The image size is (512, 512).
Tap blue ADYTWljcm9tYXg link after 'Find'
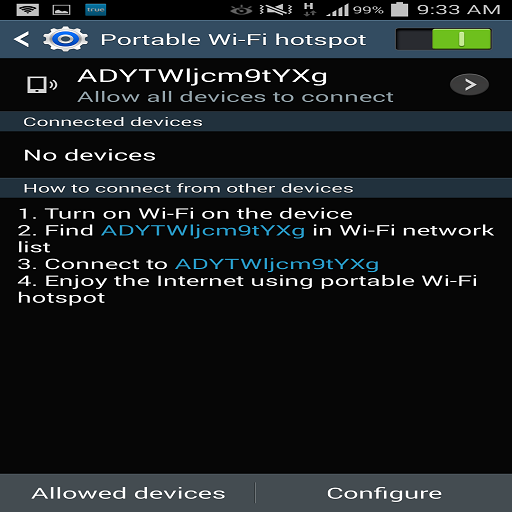tap(203, 231)
